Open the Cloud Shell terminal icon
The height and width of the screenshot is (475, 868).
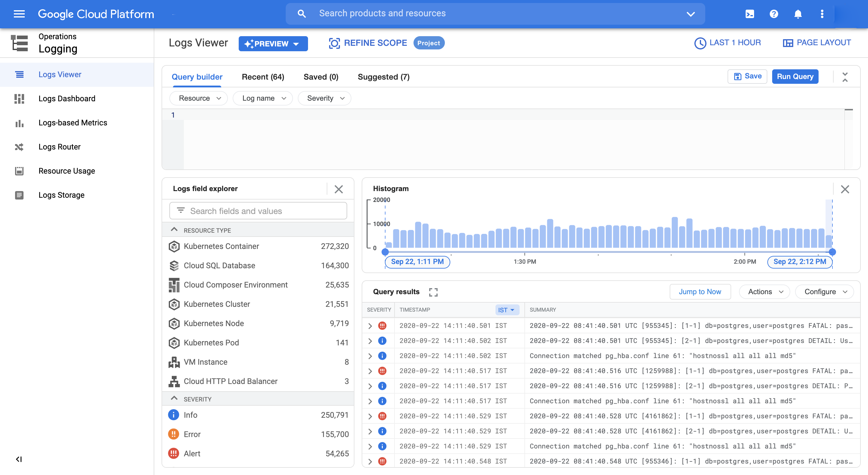coord(749,14)
